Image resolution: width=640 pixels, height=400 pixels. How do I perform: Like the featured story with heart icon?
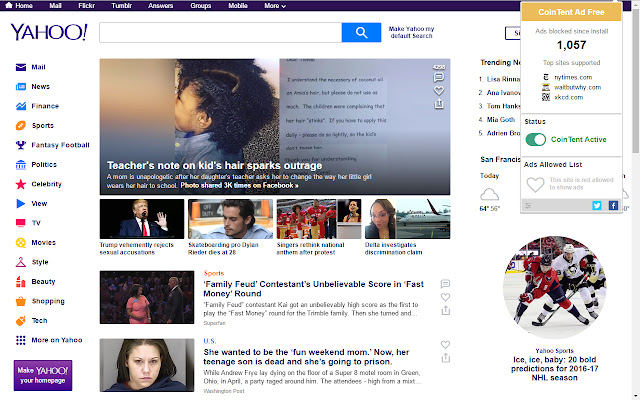[x=439, y=89]
